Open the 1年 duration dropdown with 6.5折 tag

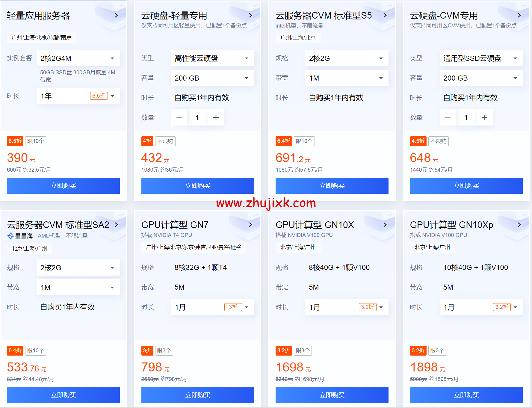pyautogui.click(x=78, y=96)
